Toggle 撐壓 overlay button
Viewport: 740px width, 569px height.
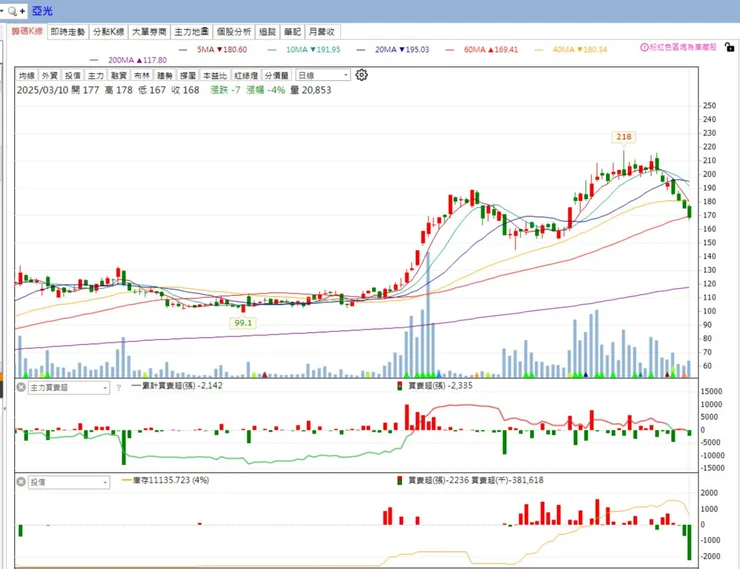point(188,75)
